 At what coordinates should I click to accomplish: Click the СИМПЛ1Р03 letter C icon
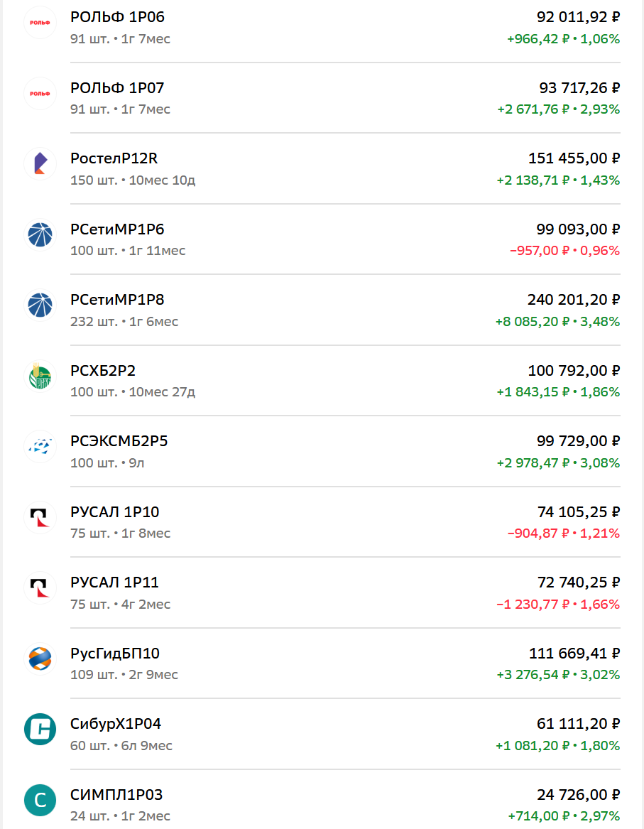[x=40, y=801]
